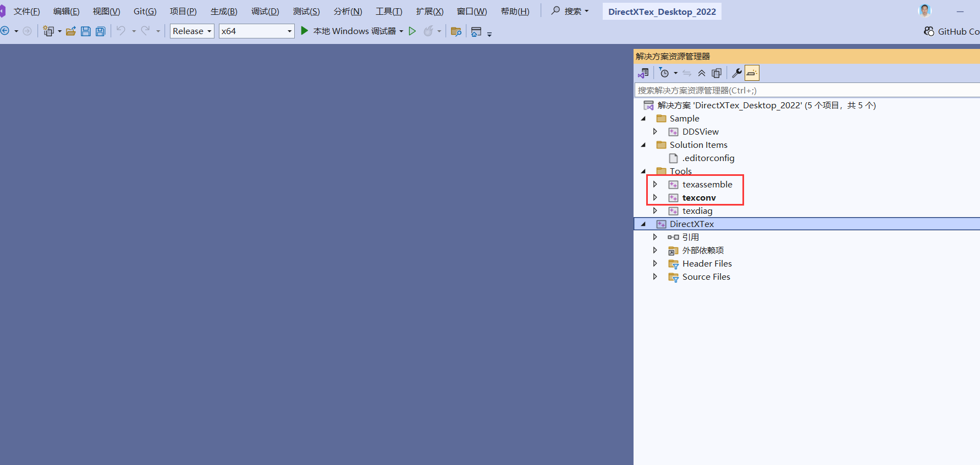This screenshot has width=980, height=465.
Task: Click the pending changes filter clock icon
Action: click(664, 73)
